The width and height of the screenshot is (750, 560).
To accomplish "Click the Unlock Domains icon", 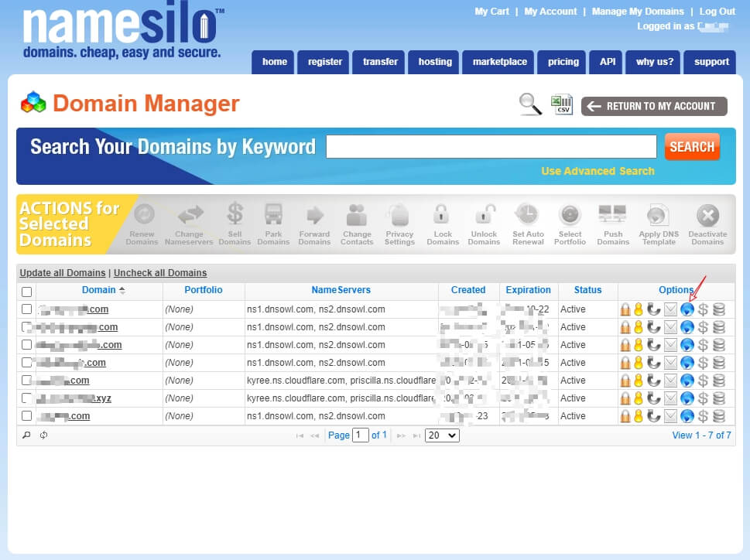I will pyautogui.click(x=484, y=214).
